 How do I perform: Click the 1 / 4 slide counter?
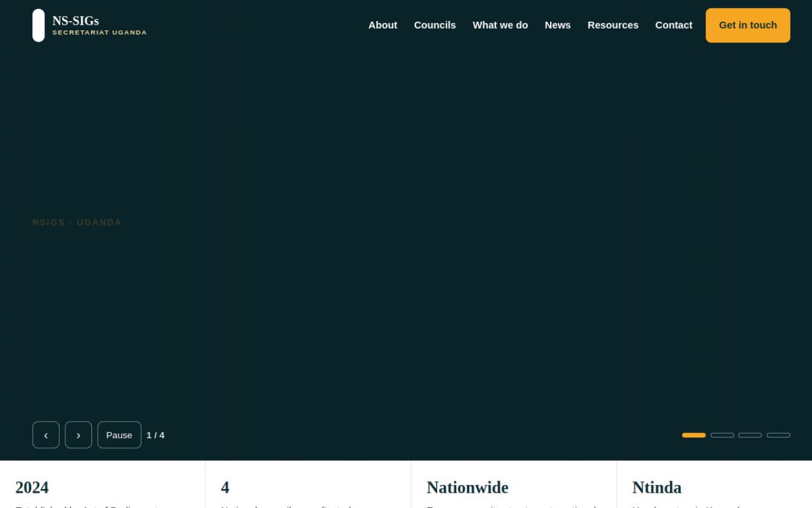click(155, 435)
